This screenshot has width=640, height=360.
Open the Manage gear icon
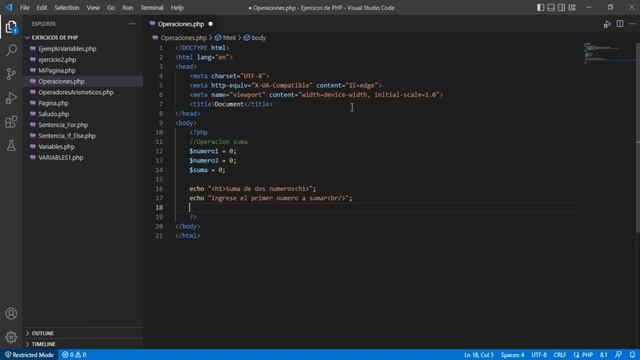(x=11, y=337)
